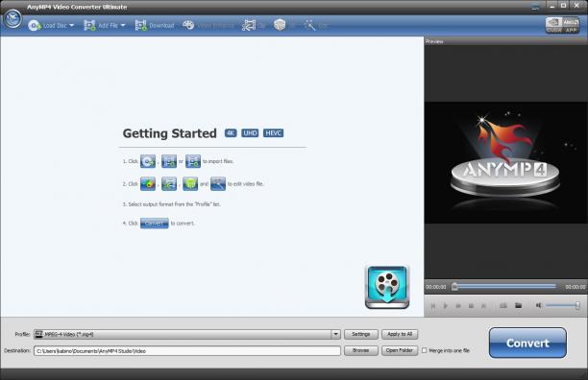Click the Settings button
This screenshot has width=588, height=380.
pyautogui.click(x=360, y=334)
